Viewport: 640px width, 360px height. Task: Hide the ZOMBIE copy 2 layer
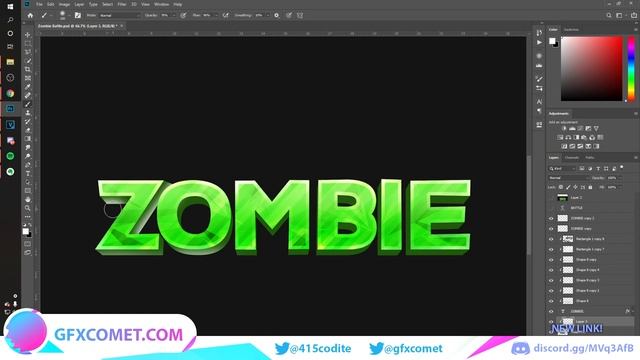point(551,218)
